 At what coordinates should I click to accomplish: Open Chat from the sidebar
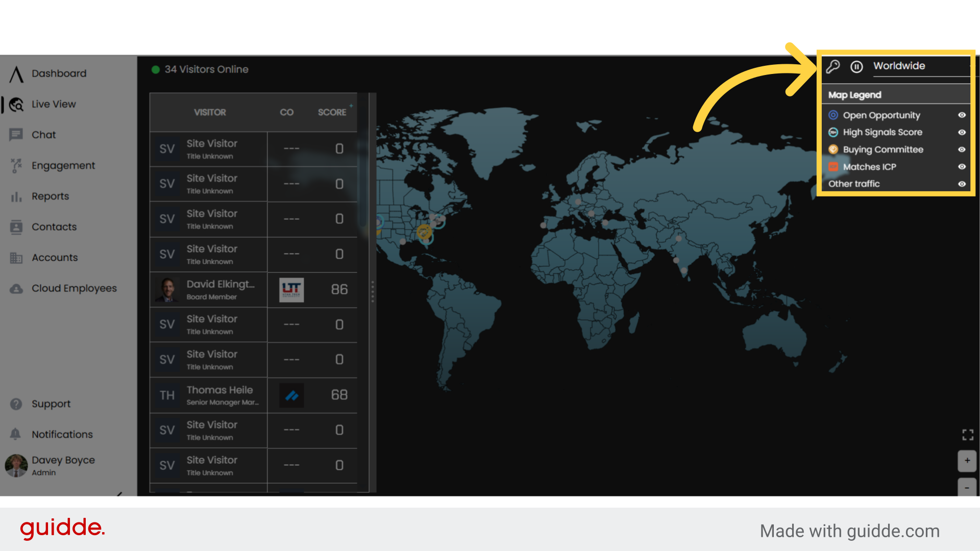43,135
